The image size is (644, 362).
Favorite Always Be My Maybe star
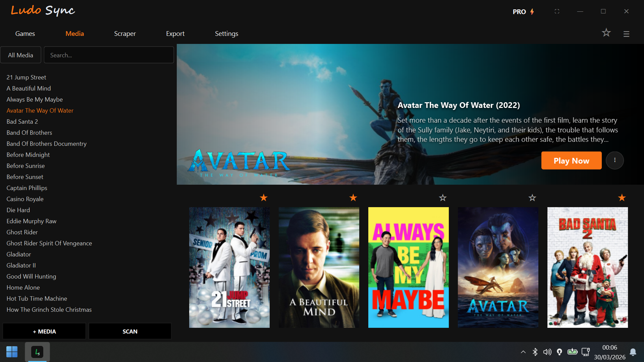[443, 198]
